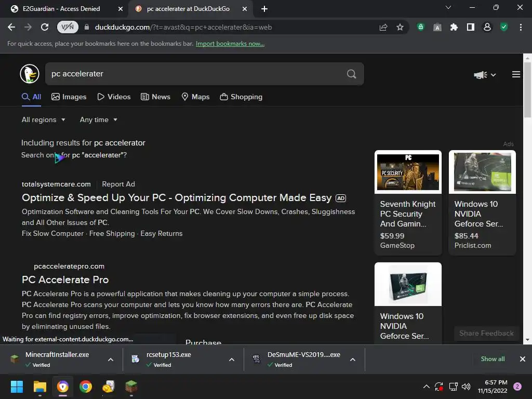The image size is (532, 399).
Task: Close the pc accelerater DuckDuckGo tab
Action: point(245,9)
